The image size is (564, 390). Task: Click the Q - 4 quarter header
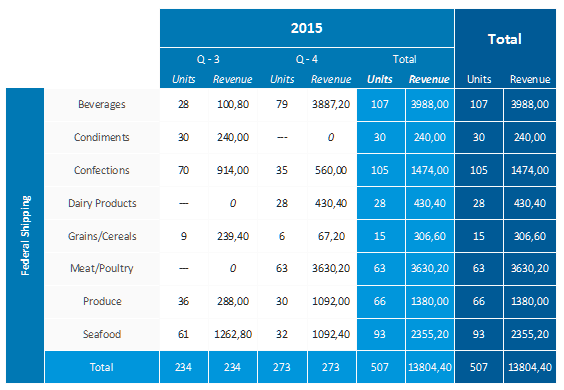tap(307, 59)
